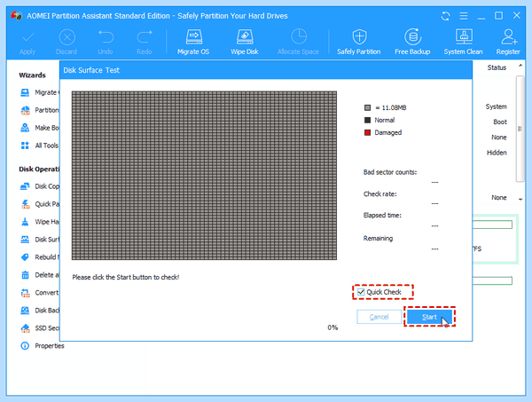The image size is (532, 402).
Task: Open the Safely Partition shield icon
Action: coord(359,36)
